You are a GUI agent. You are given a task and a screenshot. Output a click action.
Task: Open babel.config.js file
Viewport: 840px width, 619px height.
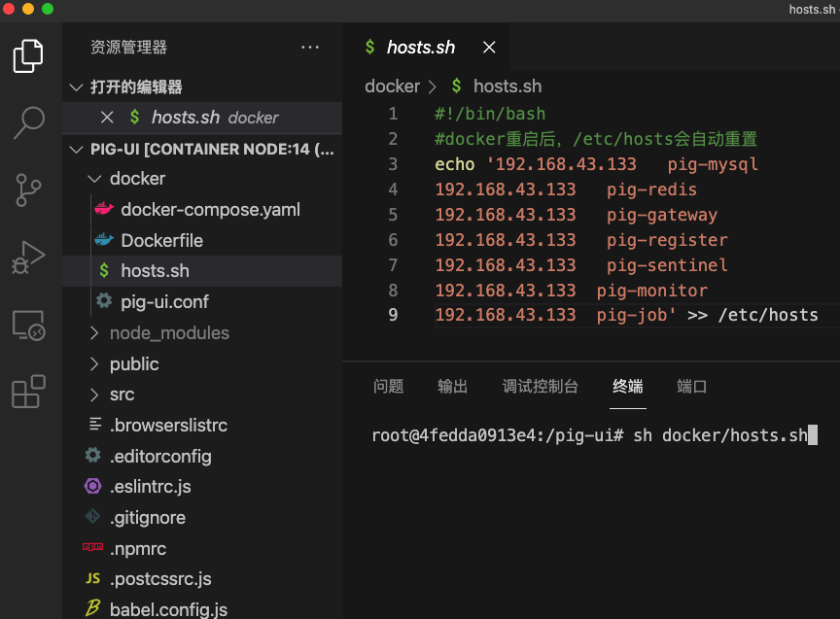169,609
